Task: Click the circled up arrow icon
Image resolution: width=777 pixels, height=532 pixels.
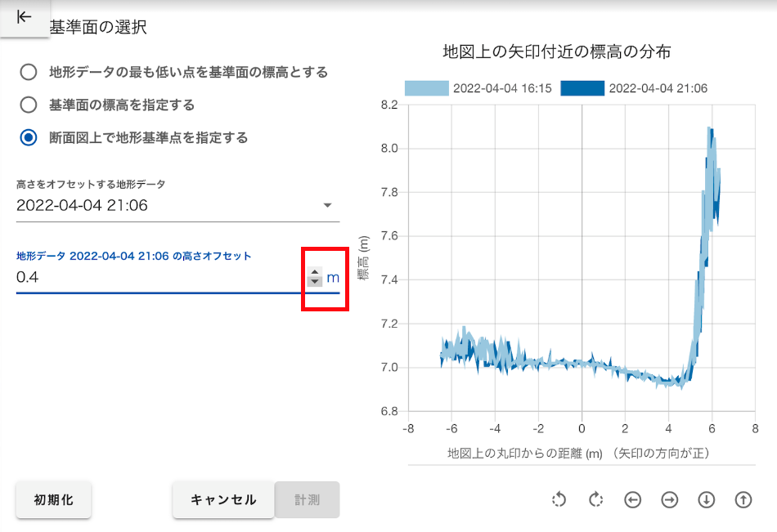Action: pos(743,499)
